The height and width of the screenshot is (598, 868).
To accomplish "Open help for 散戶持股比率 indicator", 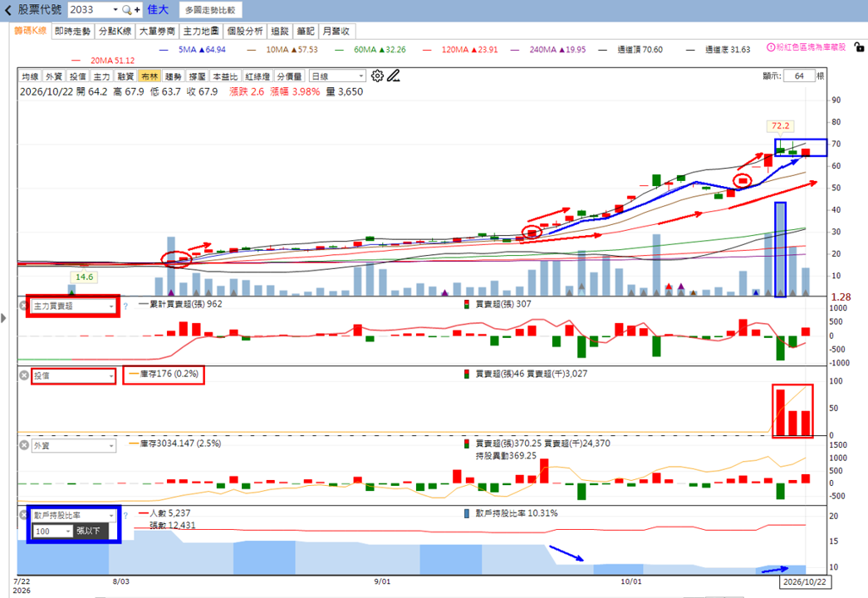I will click(125, 516).
